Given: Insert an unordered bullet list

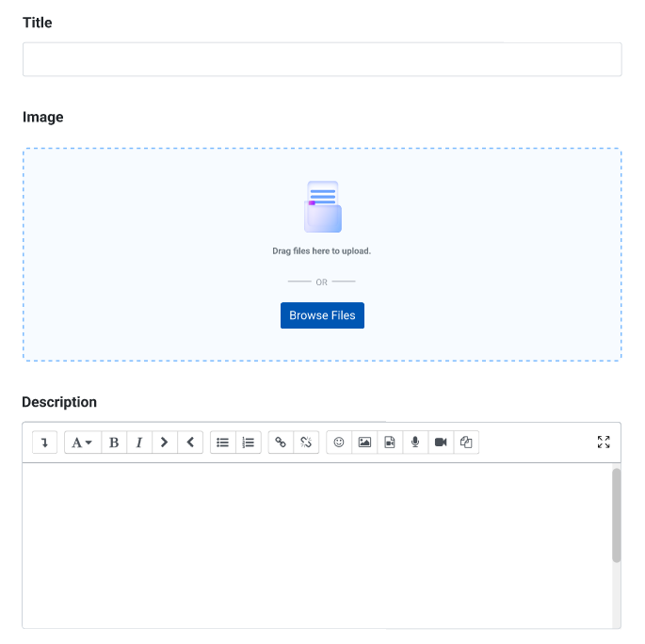Looking at the screenshot, I should [223, 443].
